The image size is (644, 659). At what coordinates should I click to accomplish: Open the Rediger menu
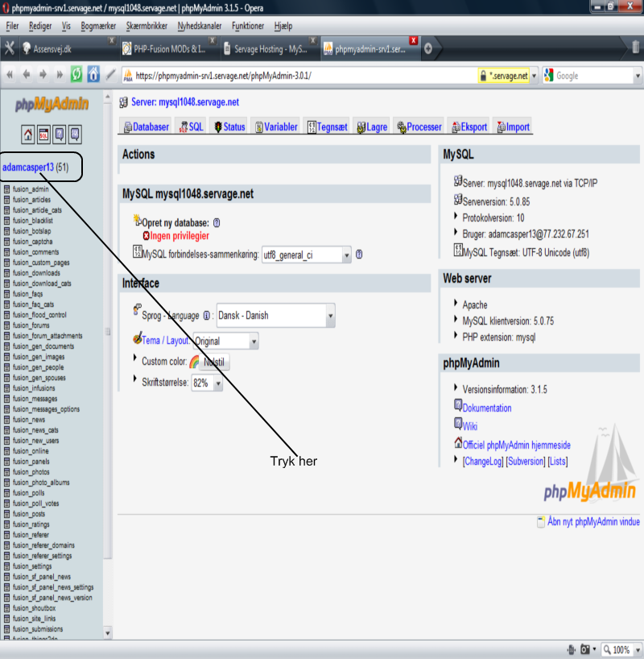[x=40, y=26]
